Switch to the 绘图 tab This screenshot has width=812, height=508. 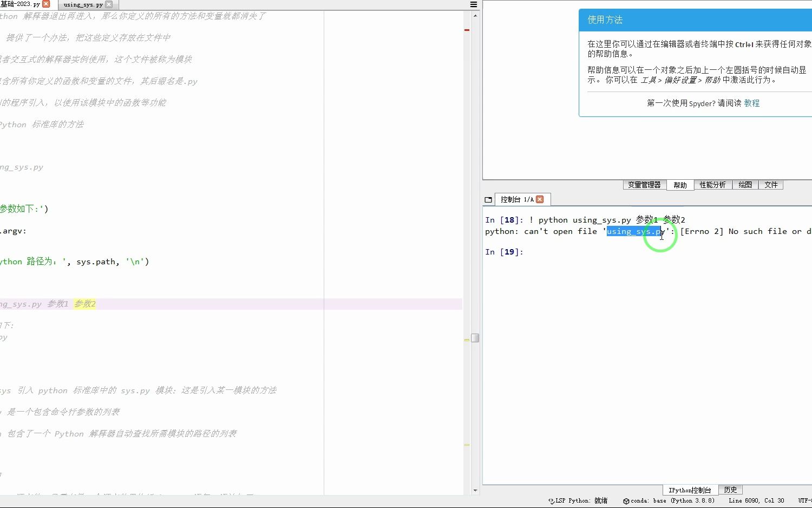tap(745, 185)
